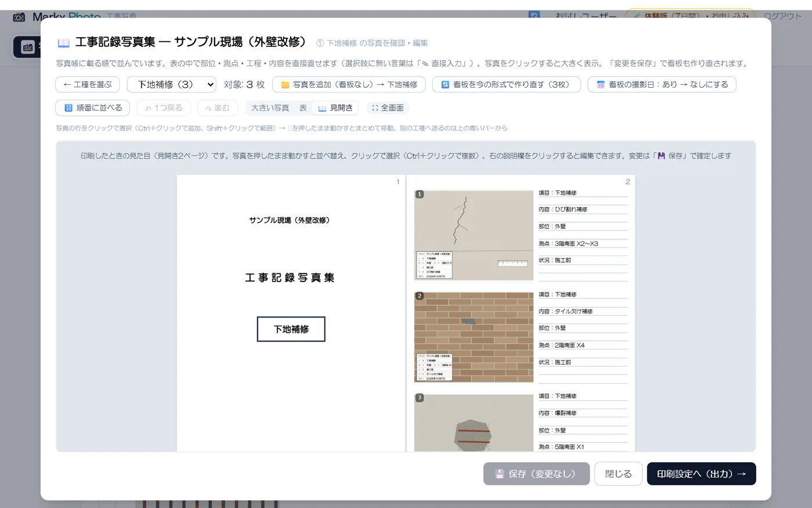Image resolution: width=812 pixels, height=508 pixels.
Task: Switch to 表 table view
Action: tap(303, 108)
